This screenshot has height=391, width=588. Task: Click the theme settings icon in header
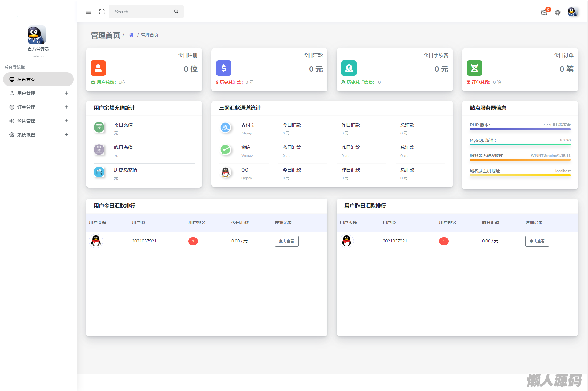pyautogui.click(x=558, y=12)
